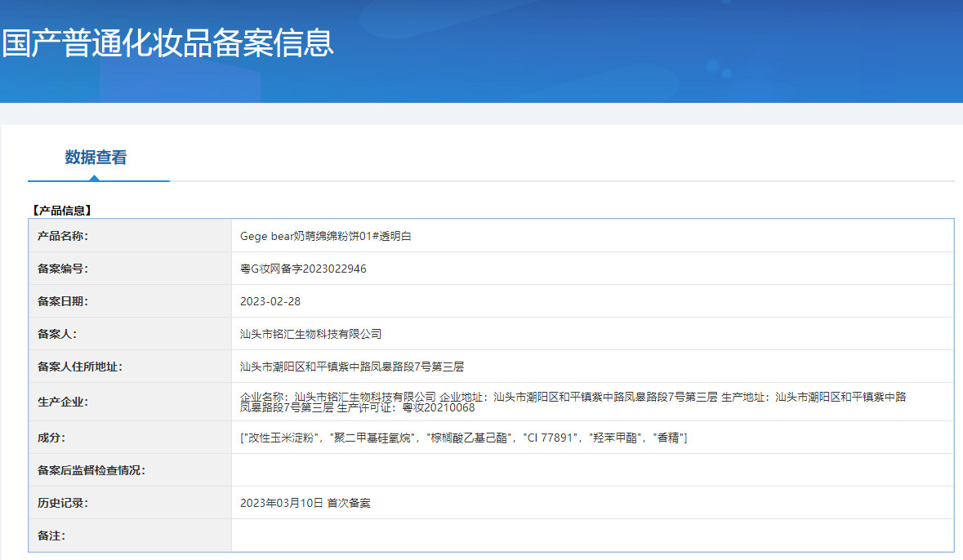Select 汕头市铭汇生物科技有限公司 in the 备案人 row

(x=310, y=333)
